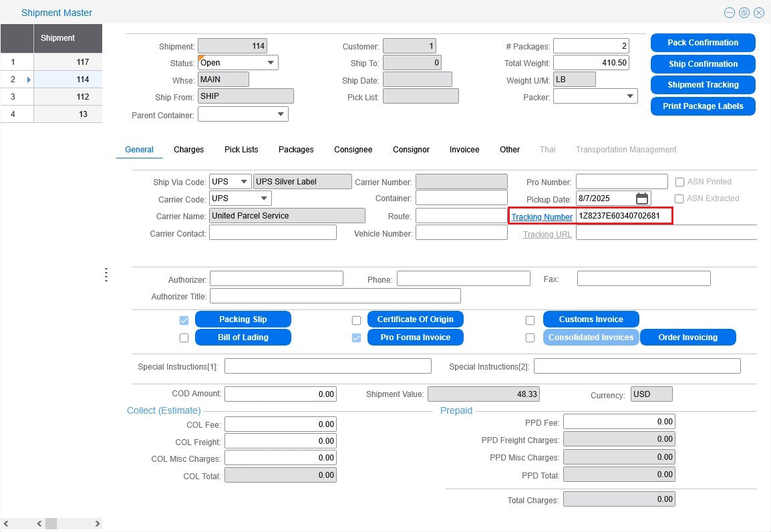Close the Shipment Master window
771x532 pixels.
pyautogui.click(x=759, y=13)
